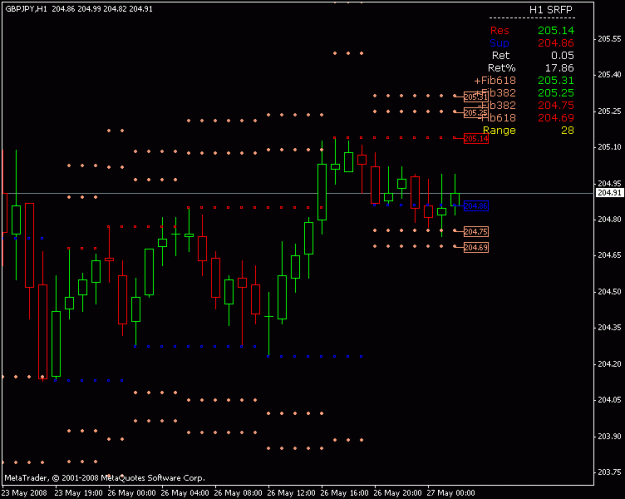Screen dimensions: 625x499
Task: Click the yellow Range label
Action: [x=499, y=130]
